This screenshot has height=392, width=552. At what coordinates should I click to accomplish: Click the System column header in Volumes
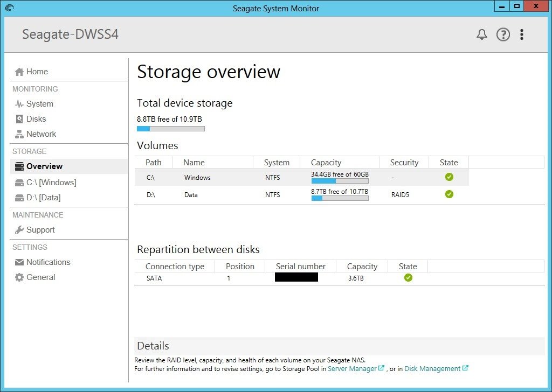point(277,163)
